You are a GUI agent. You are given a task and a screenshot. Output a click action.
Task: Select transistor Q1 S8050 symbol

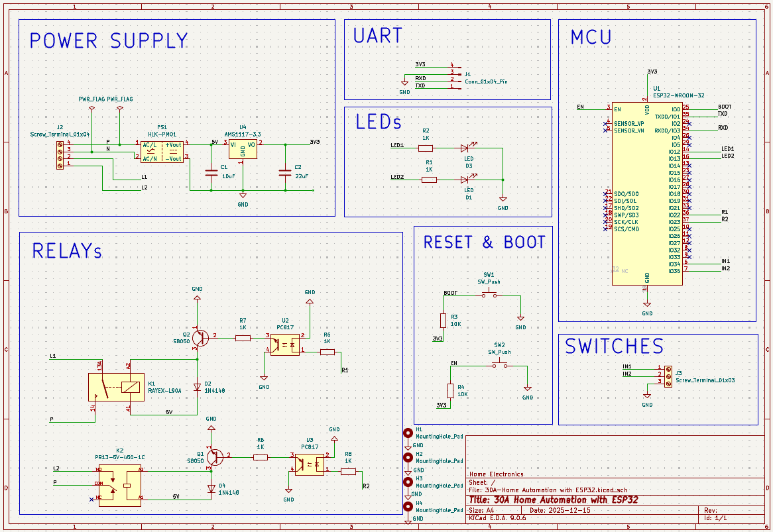pos(214,456)
